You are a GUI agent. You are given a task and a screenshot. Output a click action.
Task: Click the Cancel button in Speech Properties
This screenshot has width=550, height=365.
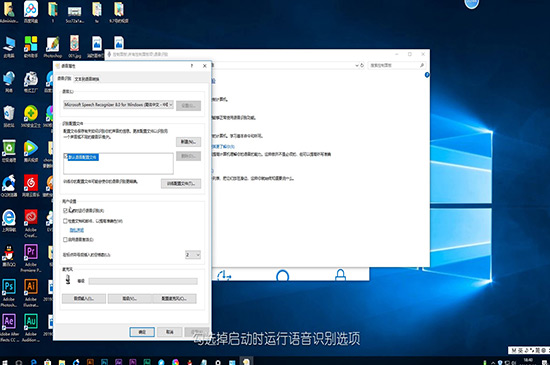(x=169, y=332)
